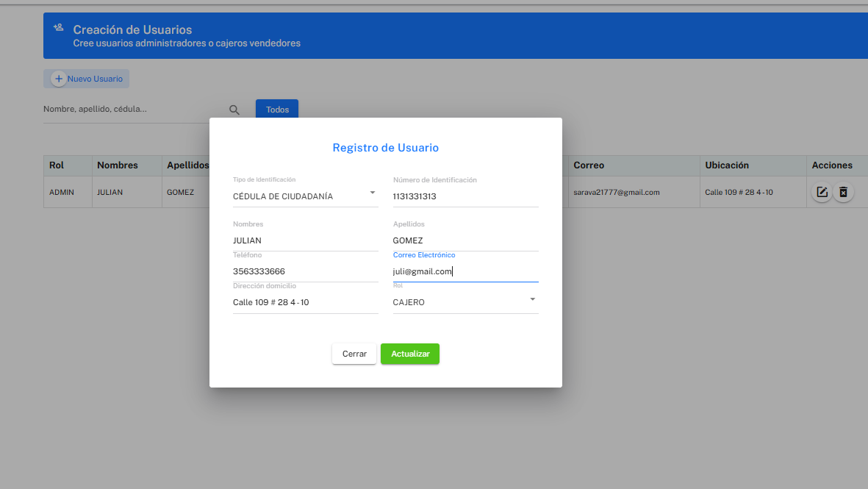Click the Ubicación column header
The width and height of the screenshot is (868, 489).
(x=753, y=165)
